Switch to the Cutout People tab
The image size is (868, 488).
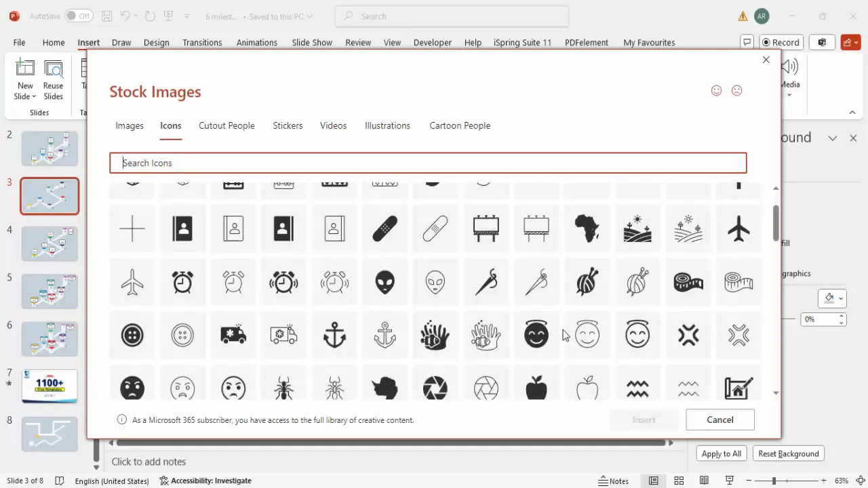point(226,125)
